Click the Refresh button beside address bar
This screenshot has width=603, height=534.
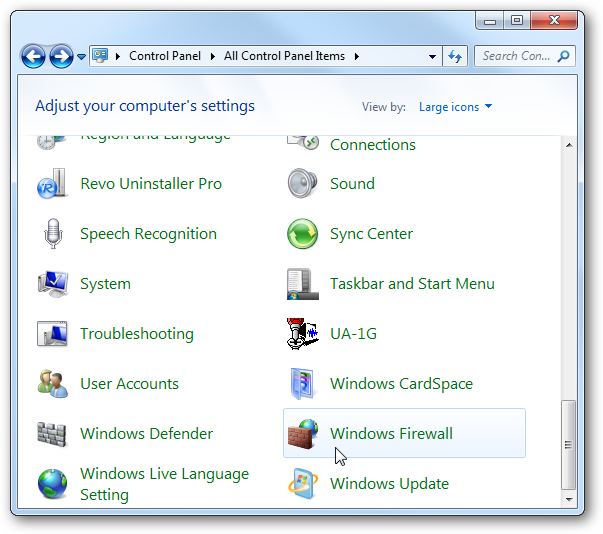pyautogui.click(x=455, y=57)
